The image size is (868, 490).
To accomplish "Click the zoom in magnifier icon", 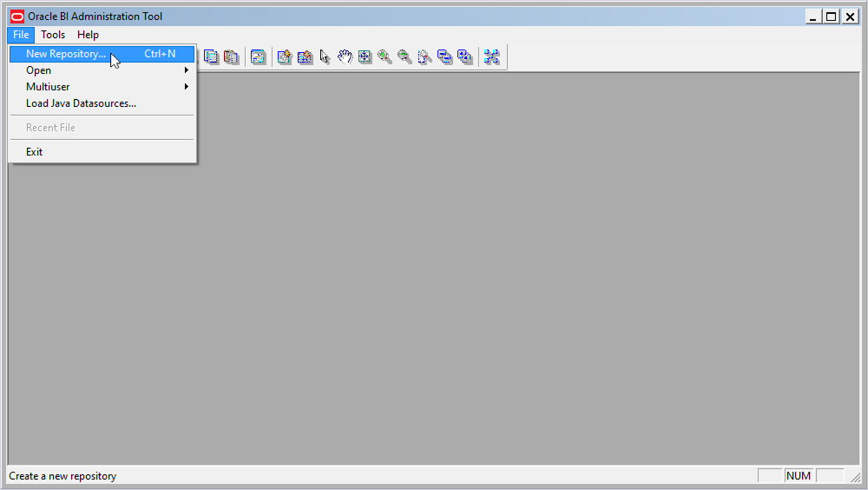I will point(385,56).
